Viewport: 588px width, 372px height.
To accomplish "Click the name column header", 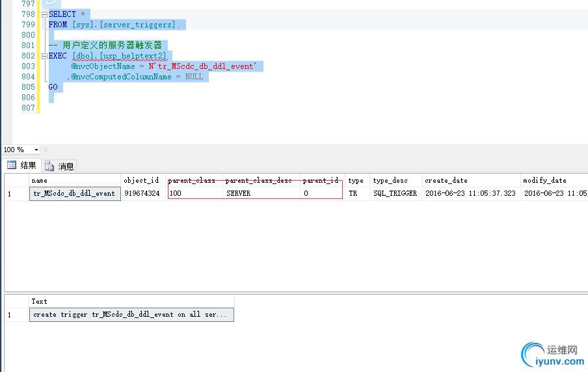I will tap(75, 180).
